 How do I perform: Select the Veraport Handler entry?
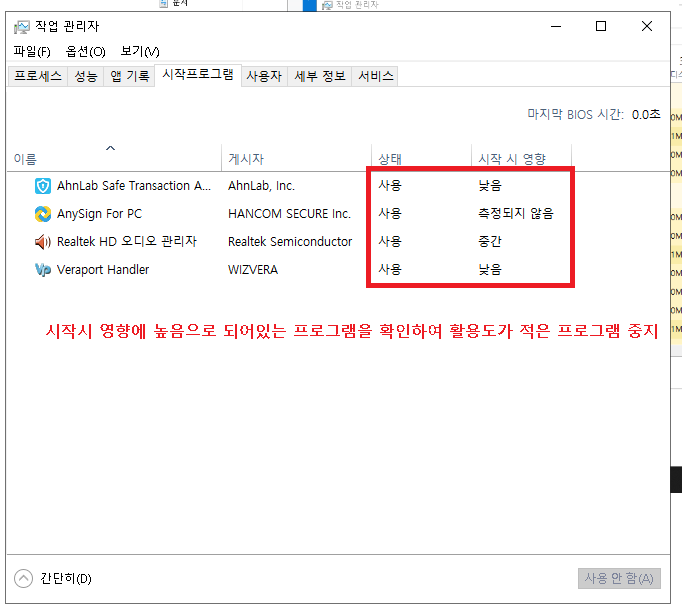(103, 270)
